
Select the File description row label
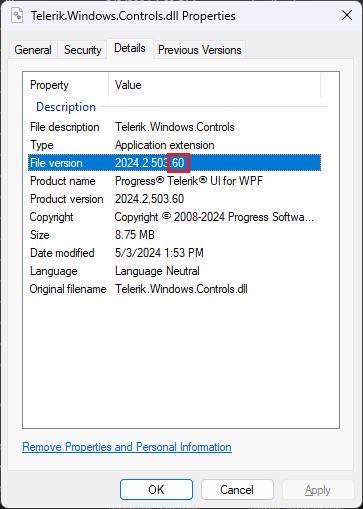pyautogui.click(x=65, y=127)
